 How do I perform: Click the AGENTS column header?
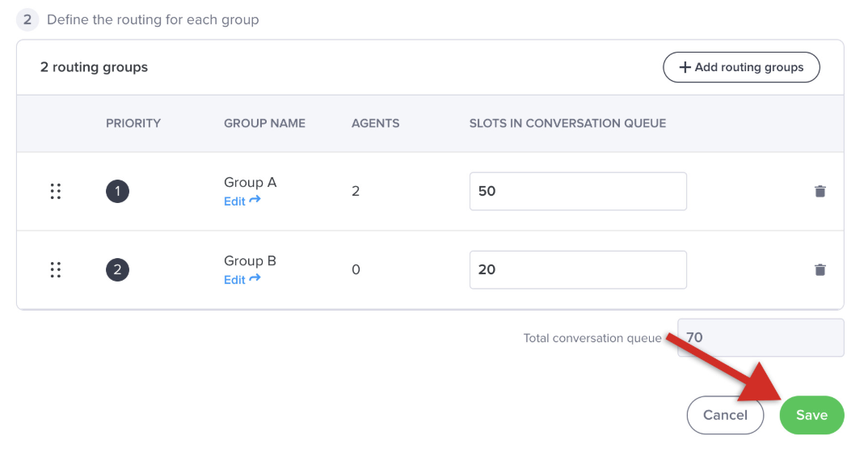click(375, 124)
